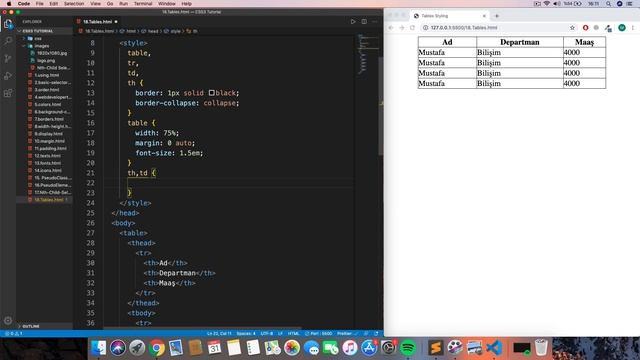
Task: Click the Spaces: 4 indentation setting
Action: tap(246, 333)
